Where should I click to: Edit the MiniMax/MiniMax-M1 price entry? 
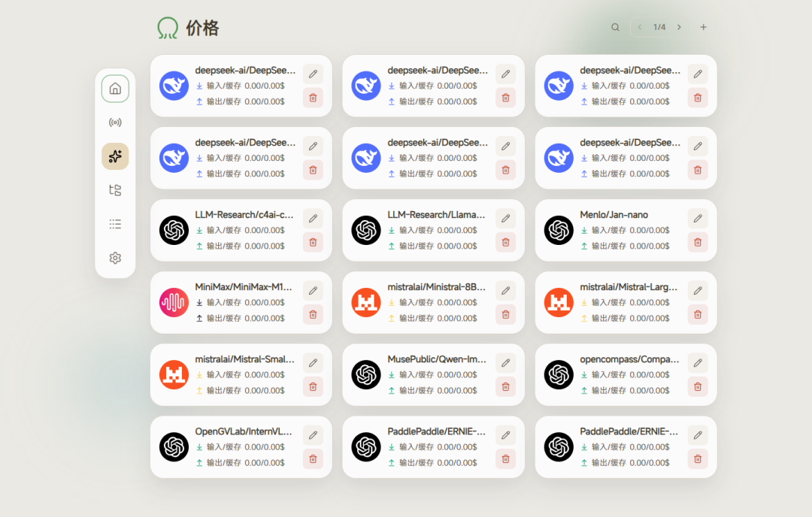click(x=313, y=291)
